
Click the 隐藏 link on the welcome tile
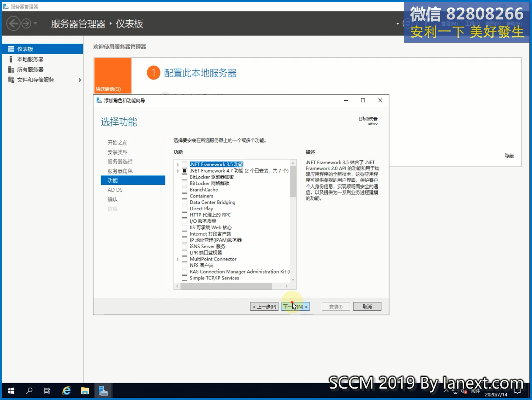509,156
